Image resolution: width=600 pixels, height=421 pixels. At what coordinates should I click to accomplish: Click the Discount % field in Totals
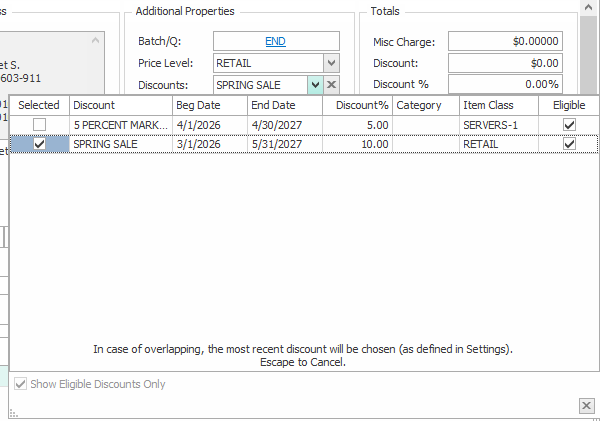[x=505, y=85]
